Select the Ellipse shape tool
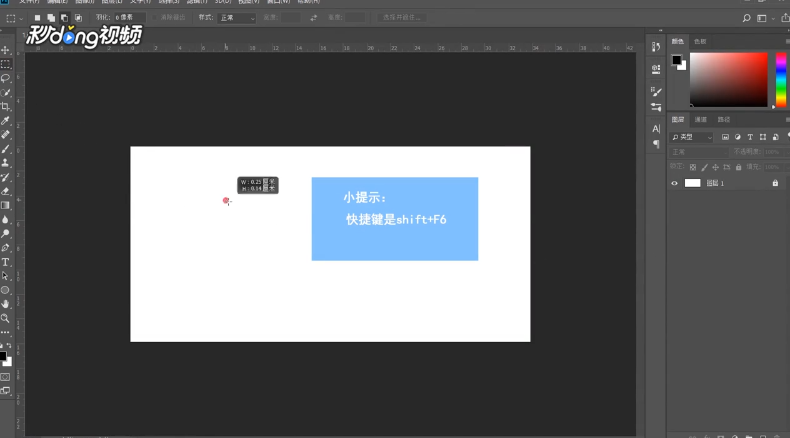 pos(6,290)
